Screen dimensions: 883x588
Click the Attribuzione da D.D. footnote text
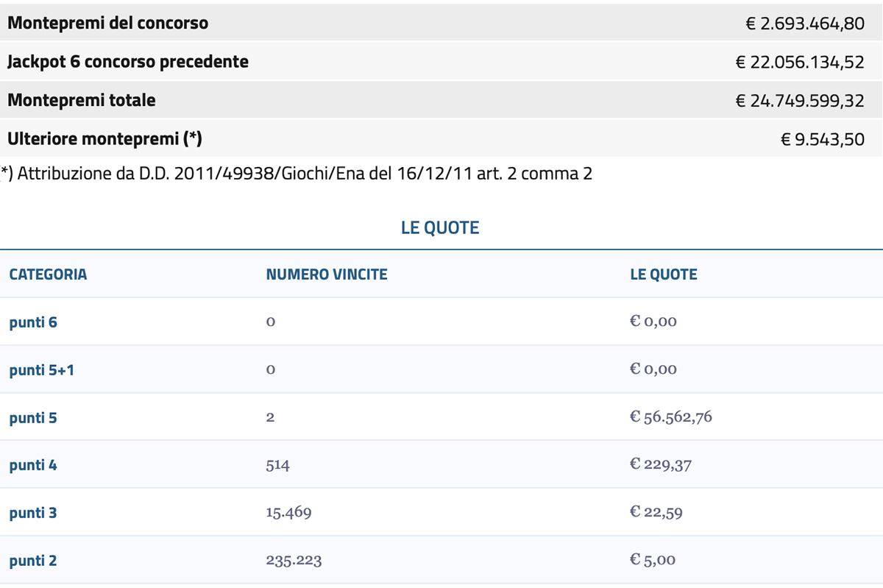297,174
